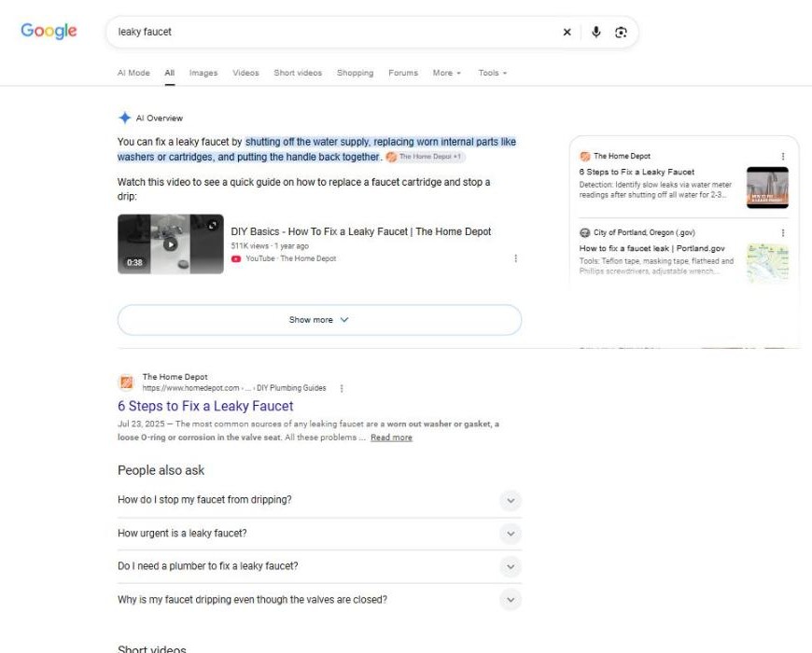The image size is (812, 653).
Task: Click the highlighted 'shutting off the water supply' text
Action: click(308, 142)
